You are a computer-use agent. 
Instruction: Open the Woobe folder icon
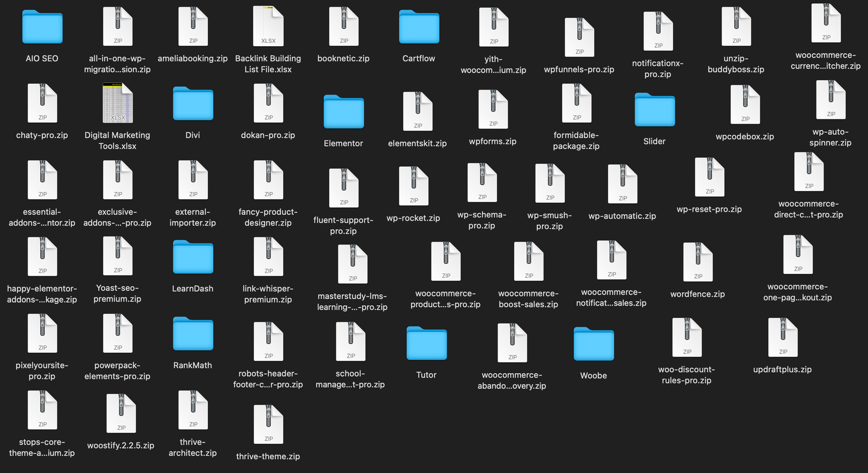click(594, 344)
